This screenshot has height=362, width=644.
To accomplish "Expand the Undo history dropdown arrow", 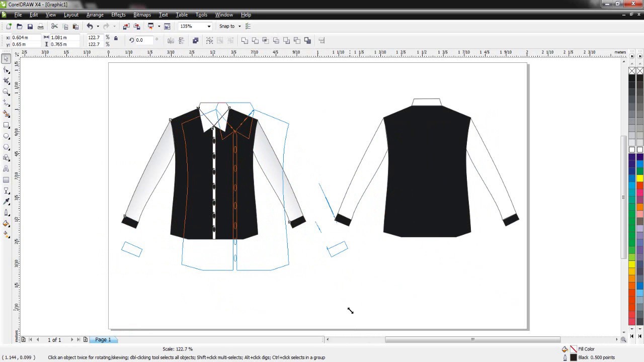I will coord(98,26).
